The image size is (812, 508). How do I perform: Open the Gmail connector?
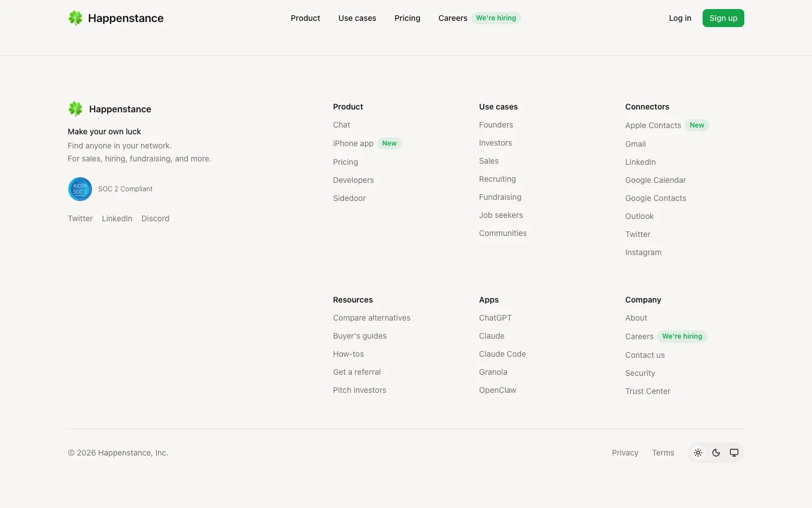coord(636,144)
